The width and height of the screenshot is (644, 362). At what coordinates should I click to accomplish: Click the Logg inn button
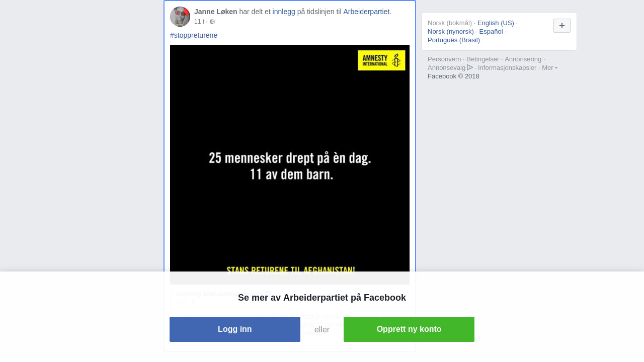coord(235,329)
